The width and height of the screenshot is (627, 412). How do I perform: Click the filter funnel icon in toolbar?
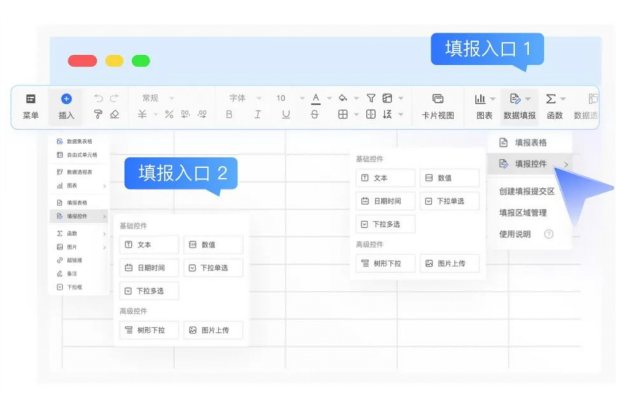tap(371, 98)
